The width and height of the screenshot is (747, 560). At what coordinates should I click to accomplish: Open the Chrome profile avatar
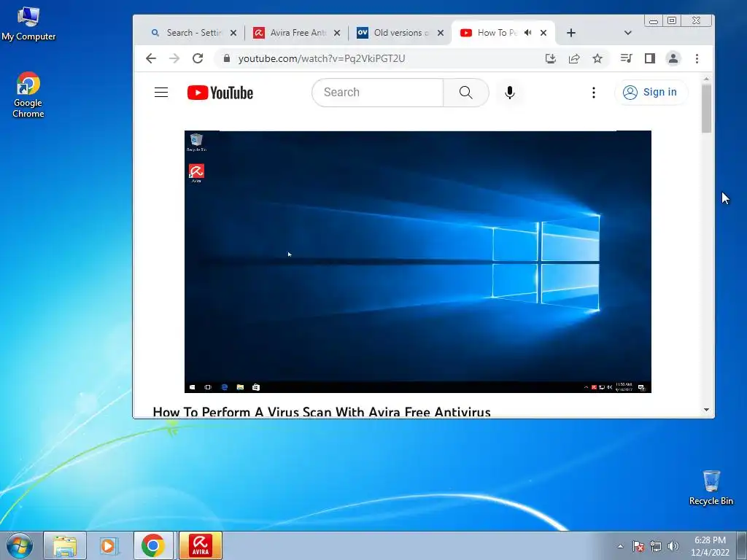673,58
